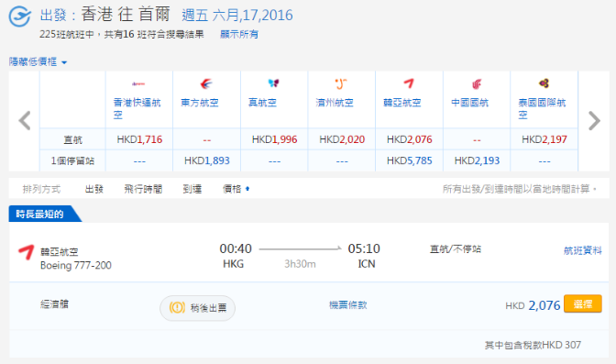The height and width of the screenshot is (364, 616).
Task: Open 泰國國際航空 airline link
Action: point(542,108)
